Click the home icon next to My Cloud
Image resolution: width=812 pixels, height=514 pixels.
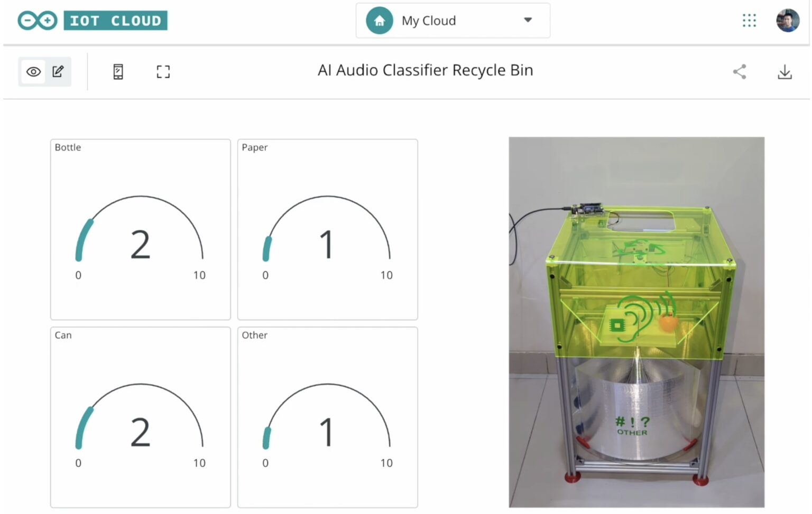coord(379,20)
